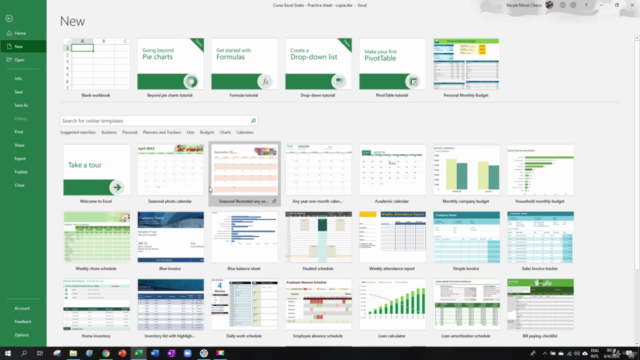Open the Windows Start menu
This screenshot has width=640, height=360.
[8, 353]
